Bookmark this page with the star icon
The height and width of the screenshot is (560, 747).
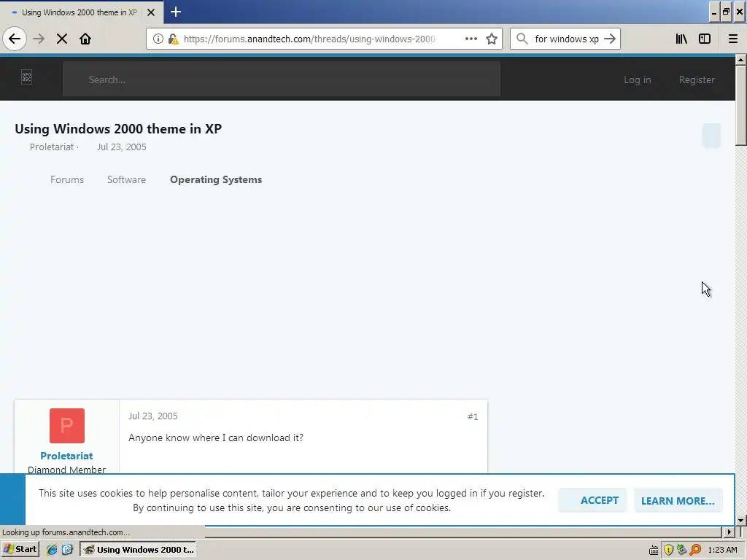tap(492, 39)
